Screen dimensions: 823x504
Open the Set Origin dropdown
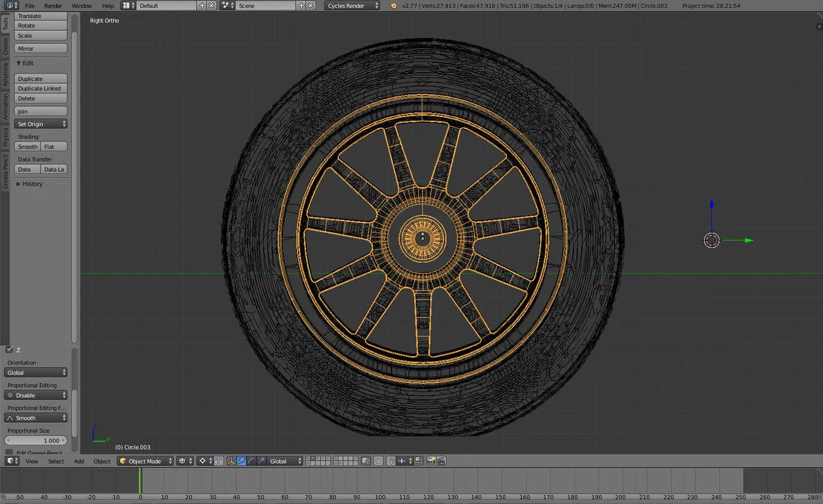(x=41, y=124)
